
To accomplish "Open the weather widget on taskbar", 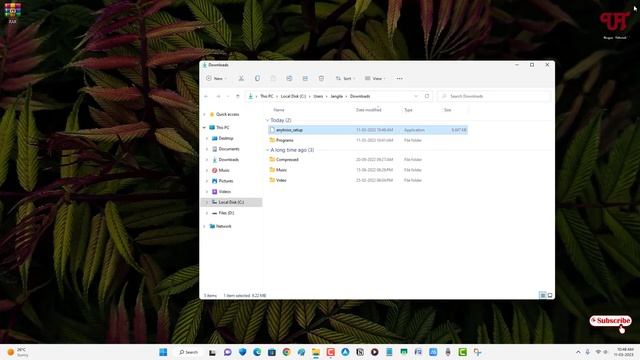I will (x=17, y=352).
